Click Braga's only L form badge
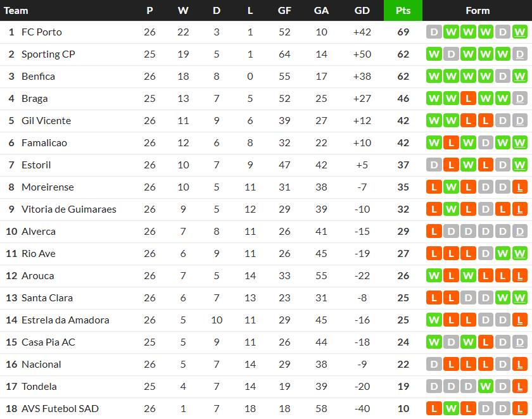 point(468,99)
